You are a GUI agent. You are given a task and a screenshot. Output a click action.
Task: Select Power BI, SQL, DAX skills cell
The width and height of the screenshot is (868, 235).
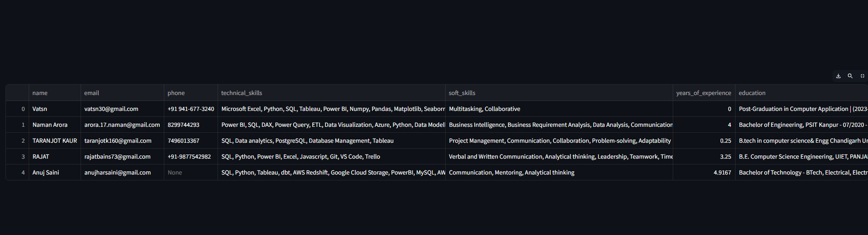pyautogui.click(x=331, y=125)
